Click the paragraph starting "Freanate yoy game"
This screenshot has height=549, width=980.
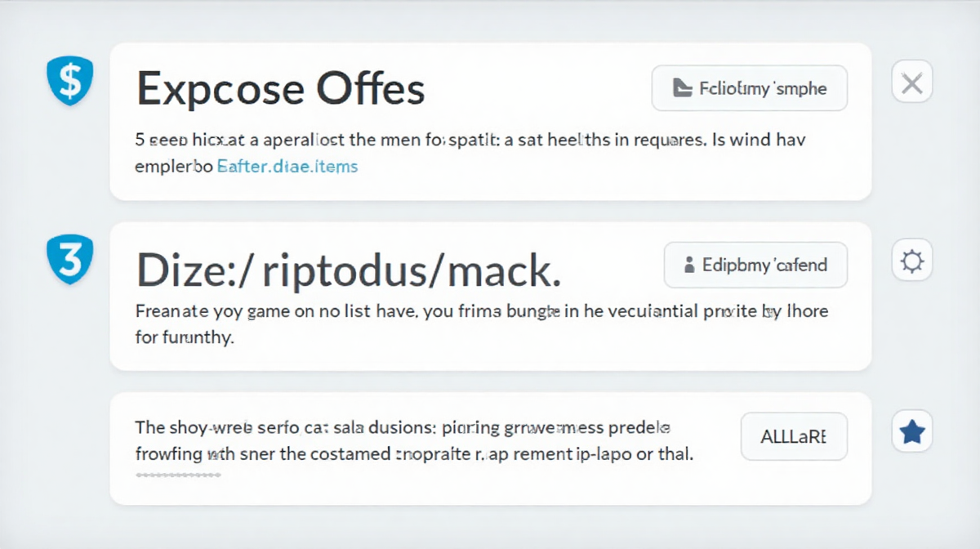coord(481,324)
